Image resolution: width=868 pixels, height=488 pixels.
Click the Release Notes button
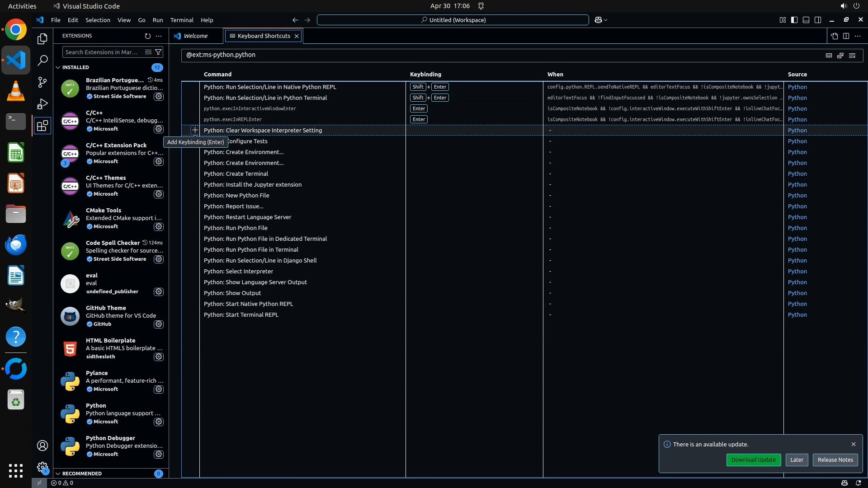[x=835, y=460]
